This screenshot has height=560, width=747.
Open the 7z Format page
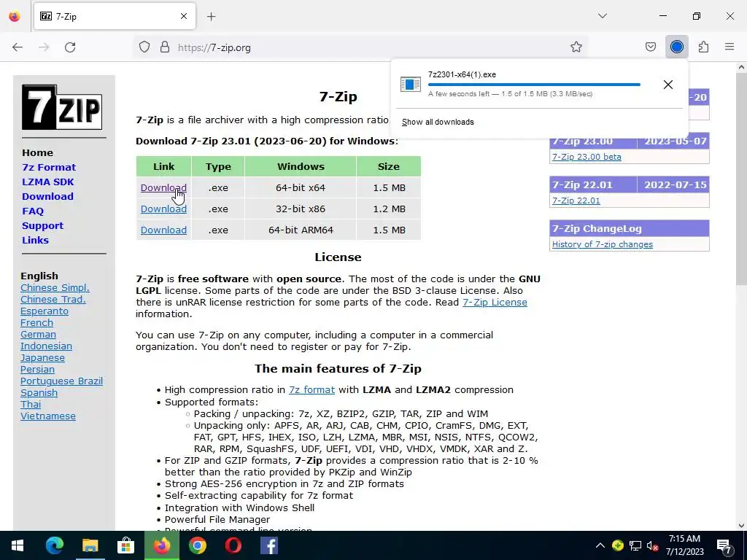click(49, 168)
